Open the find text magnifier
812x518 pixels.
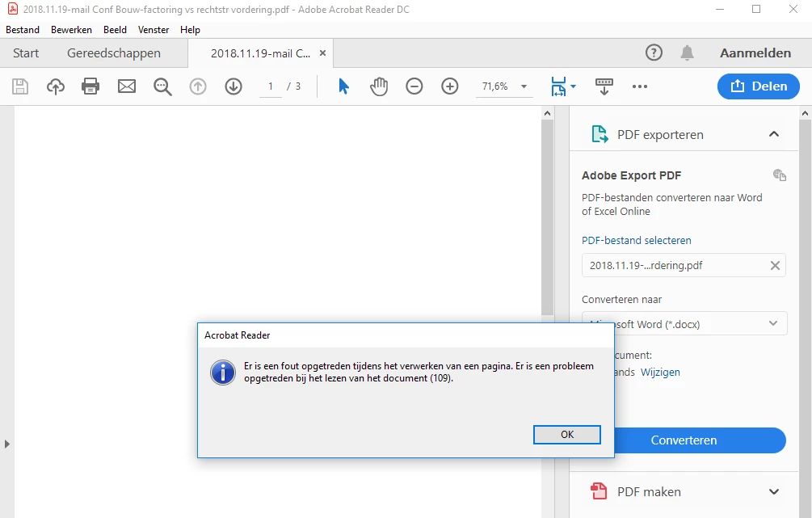pos(162,86)
